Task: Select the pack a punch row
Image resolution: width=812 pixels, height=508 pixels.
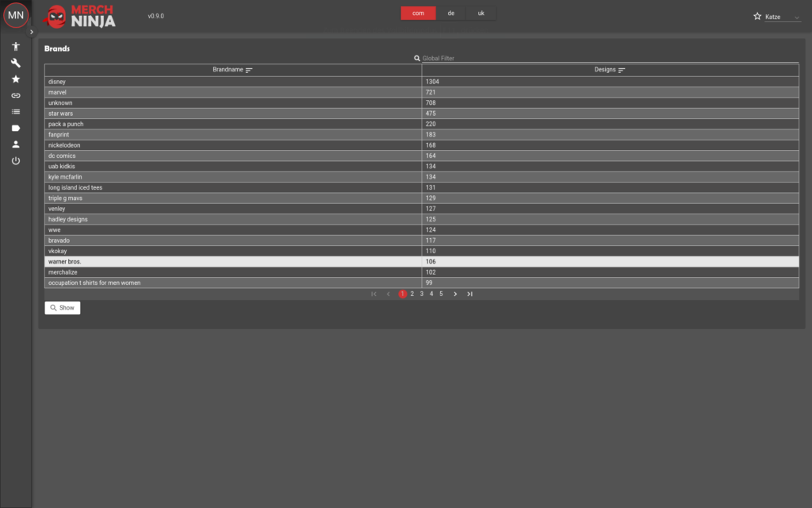Action: coord(422,125)
